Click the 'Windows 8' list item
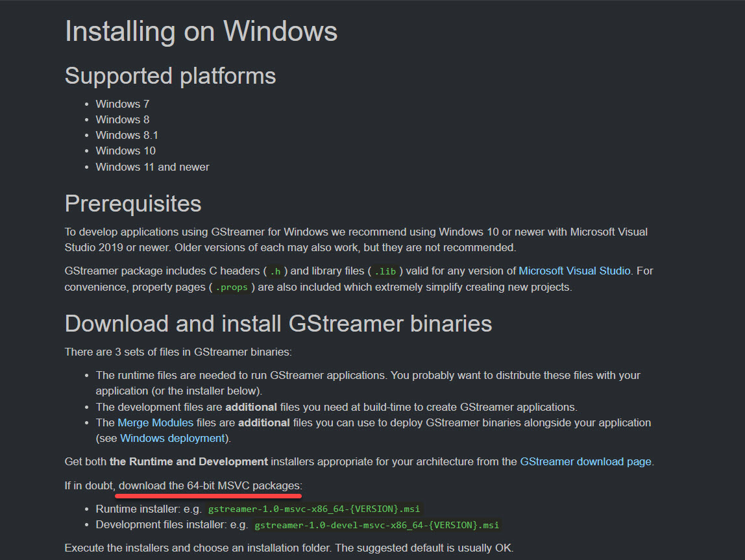Screen dimensions: 745x560 point(123,119)
